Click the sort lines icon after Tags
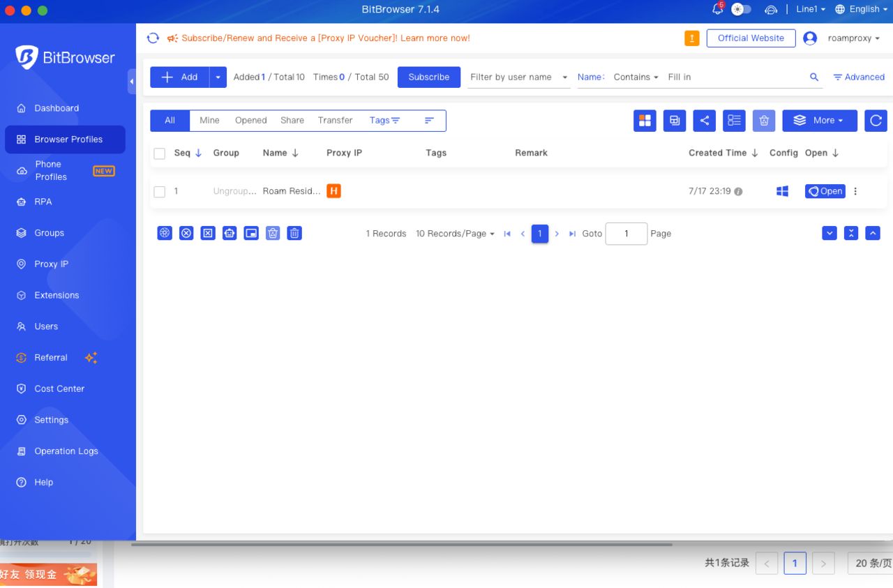This screenshot has width=893, height=588. click(429, 121)
